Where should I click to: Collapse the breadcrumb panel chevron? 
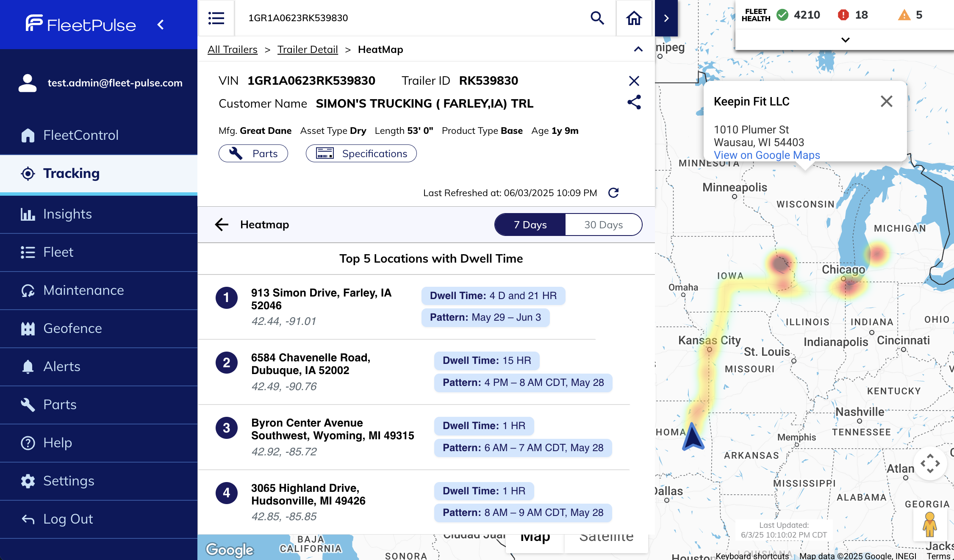click(638, 49)
